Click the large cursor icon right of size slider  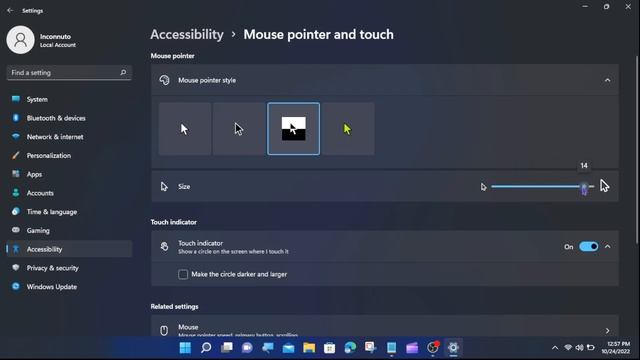604,186
